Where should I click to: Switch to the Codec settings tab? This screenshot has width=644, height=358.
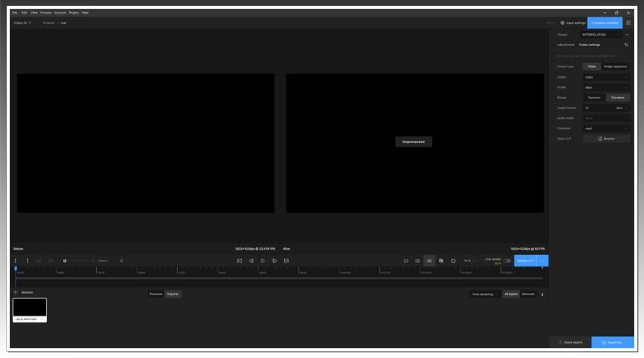point(589,45)
